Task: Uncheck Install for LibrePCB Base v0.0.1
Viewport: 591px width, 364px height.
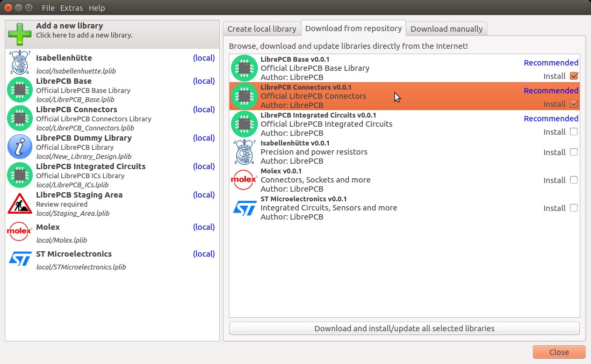Action: tap(573, 76)
